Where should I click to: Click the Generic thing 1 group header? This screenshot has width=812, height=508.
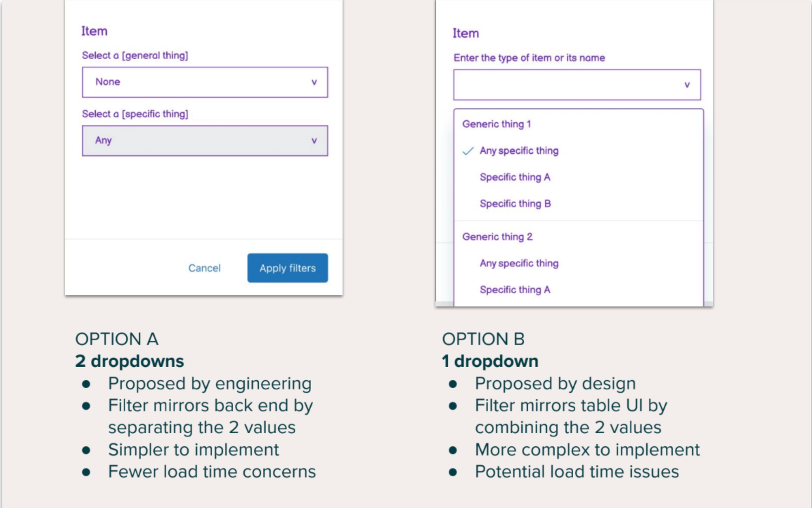point(497,124)
